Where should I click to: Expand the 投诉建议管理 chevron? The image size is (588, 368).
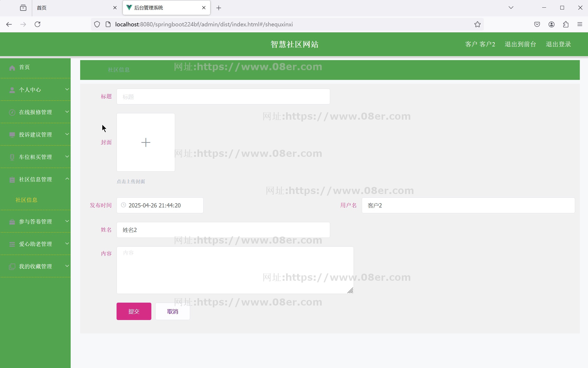(x=67, y=134)
